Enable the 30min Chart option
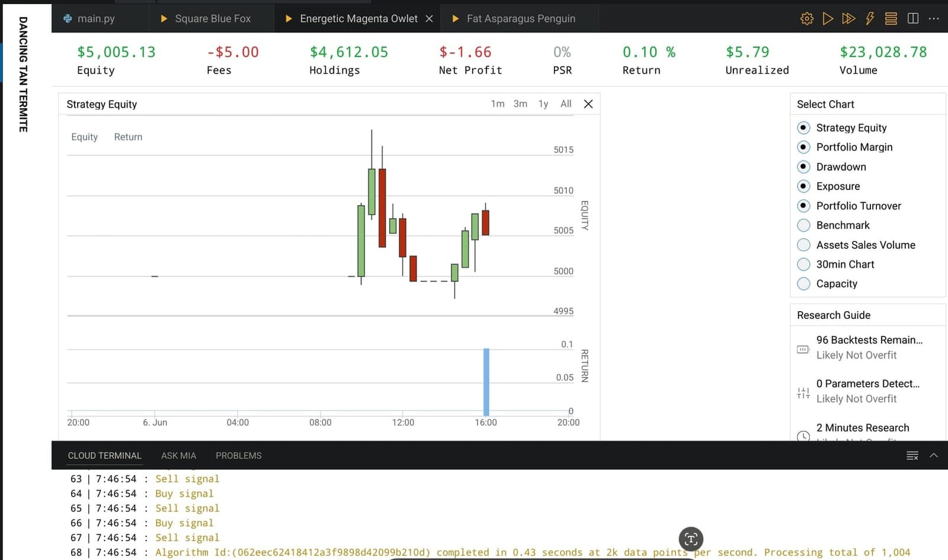This screenshot has width=948, height=560. (803, 264)
